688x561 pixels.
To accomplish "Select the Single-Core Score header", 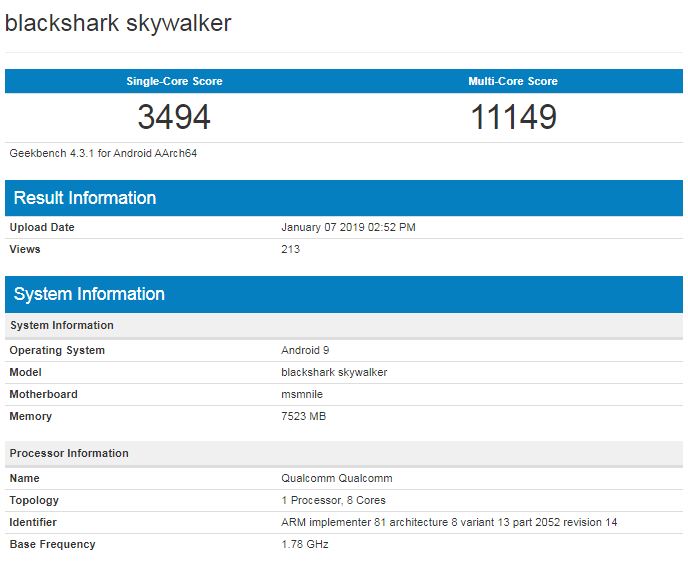I will click(x=174, y=81).
